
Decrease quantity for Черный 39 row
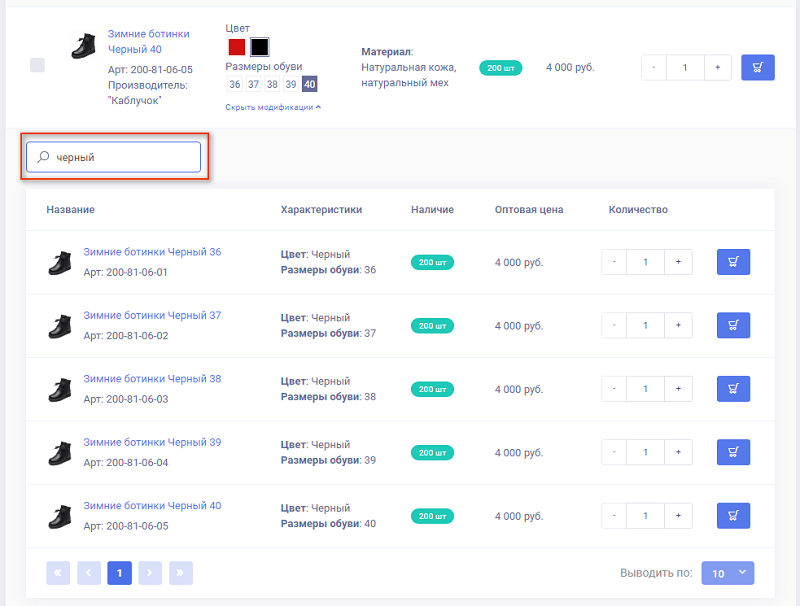614,452
